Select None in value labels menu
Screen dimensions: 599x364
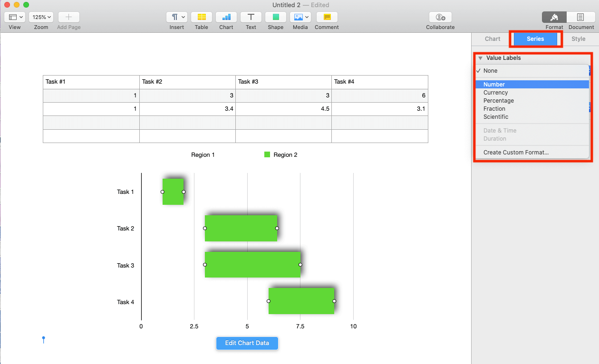pyautogui.click(x=490, y=71)
